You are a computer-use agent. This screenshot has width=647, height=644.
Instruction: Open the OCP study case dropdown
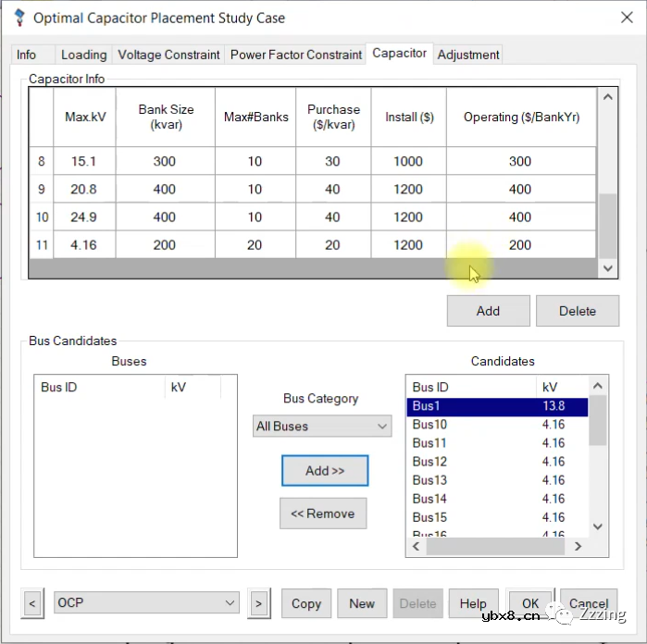147,603
